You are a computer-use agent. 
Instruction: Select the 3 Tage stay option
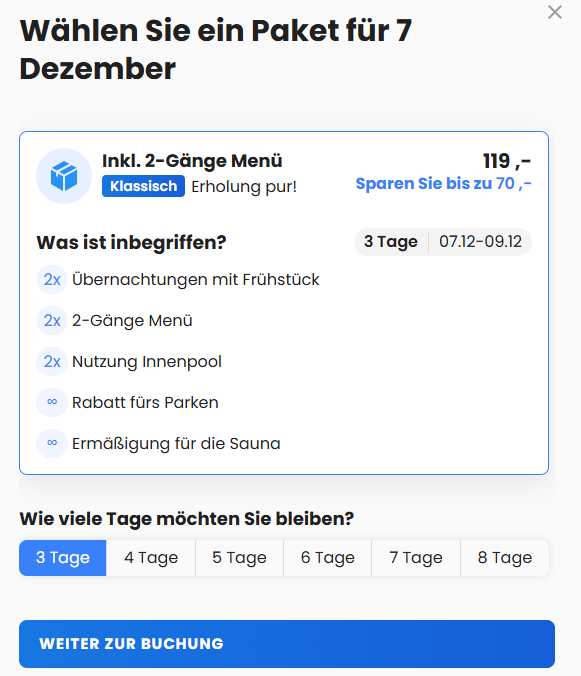(x=63, y=558)
